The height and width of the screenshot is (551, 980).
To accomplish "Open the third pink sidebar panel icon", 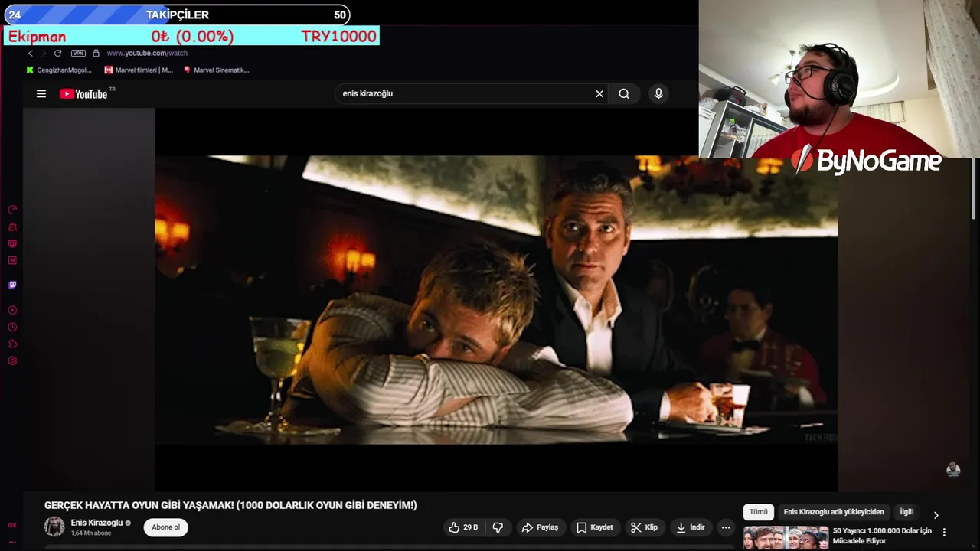I will click(x=12, y=244).
